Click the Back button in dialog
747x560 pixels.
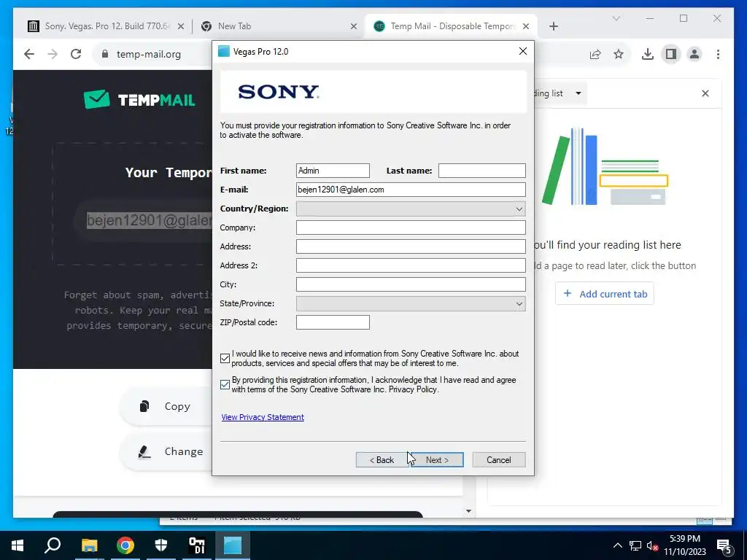pyautogui.click(x=382, y=460)
